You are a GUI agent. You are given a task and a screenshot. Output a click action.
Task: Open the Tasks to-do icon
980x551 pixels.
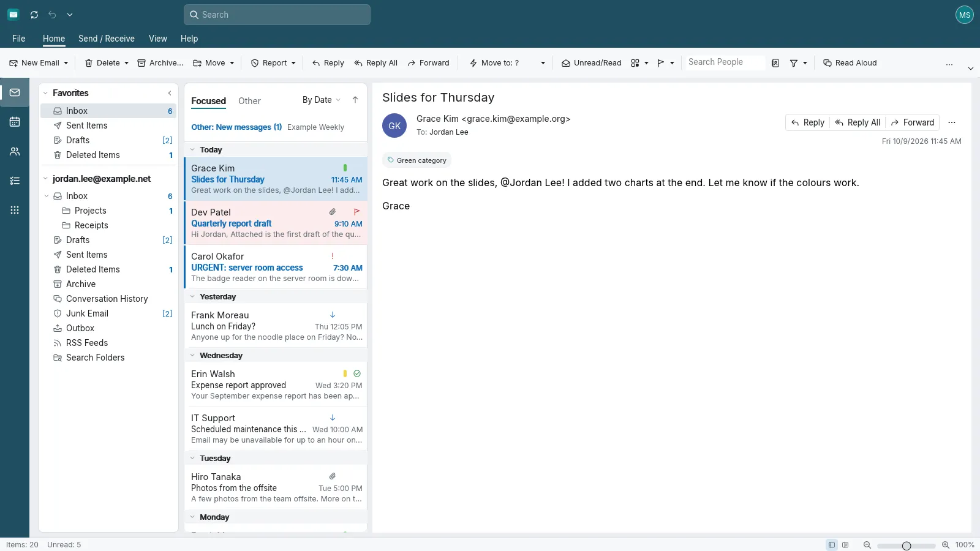[x=15, y=181]
